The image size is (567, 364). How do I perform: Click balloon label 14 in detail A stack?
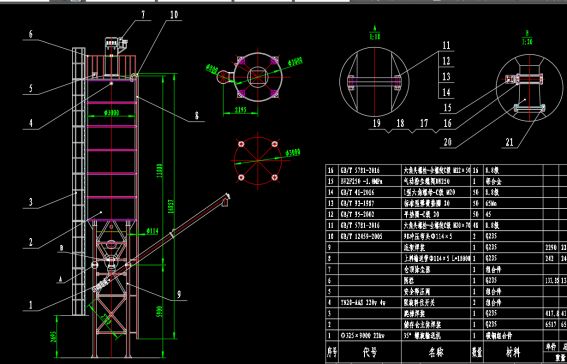[447, 92]
